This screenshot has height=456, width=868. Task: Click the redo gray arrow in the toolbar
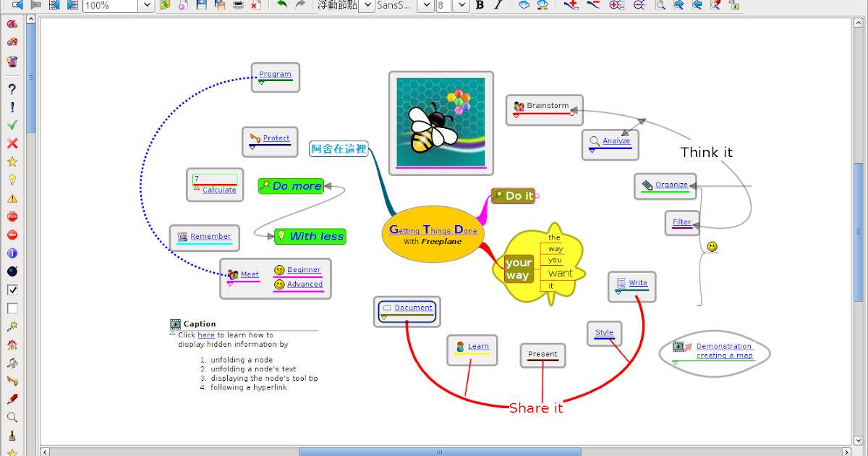coord(300,4)
